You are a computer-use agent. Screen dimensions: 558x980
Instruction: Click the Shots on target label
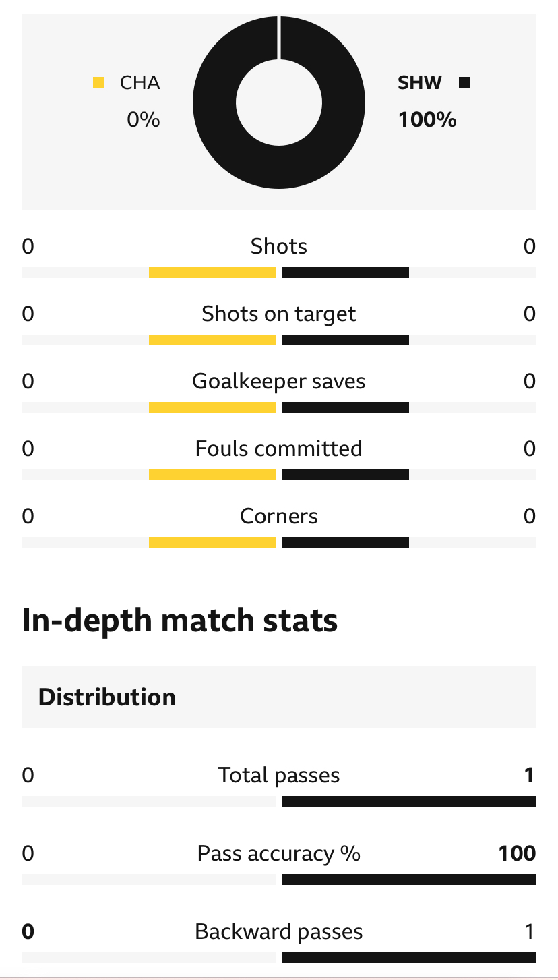[x=279, y=314]
